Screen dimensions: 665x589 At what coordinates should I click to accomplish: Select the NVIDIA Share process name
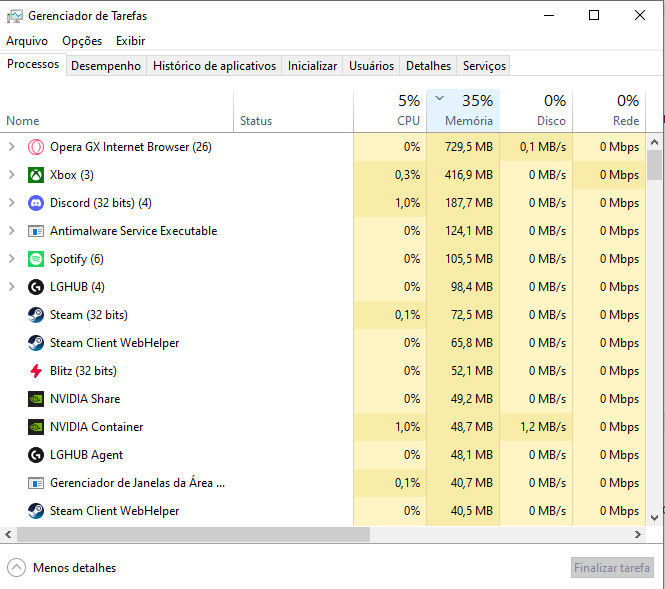(85, 399)
